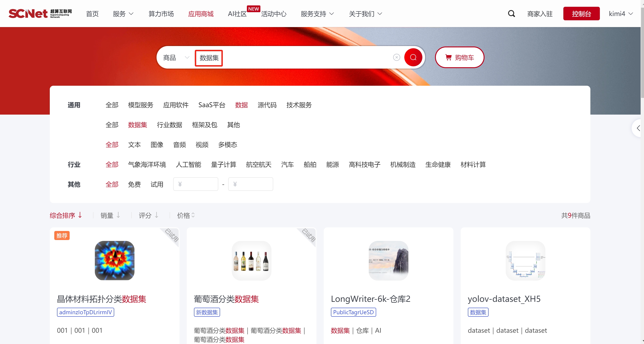Click the header magnifier search icon
The image size is (644, 344).
(511, 14)
